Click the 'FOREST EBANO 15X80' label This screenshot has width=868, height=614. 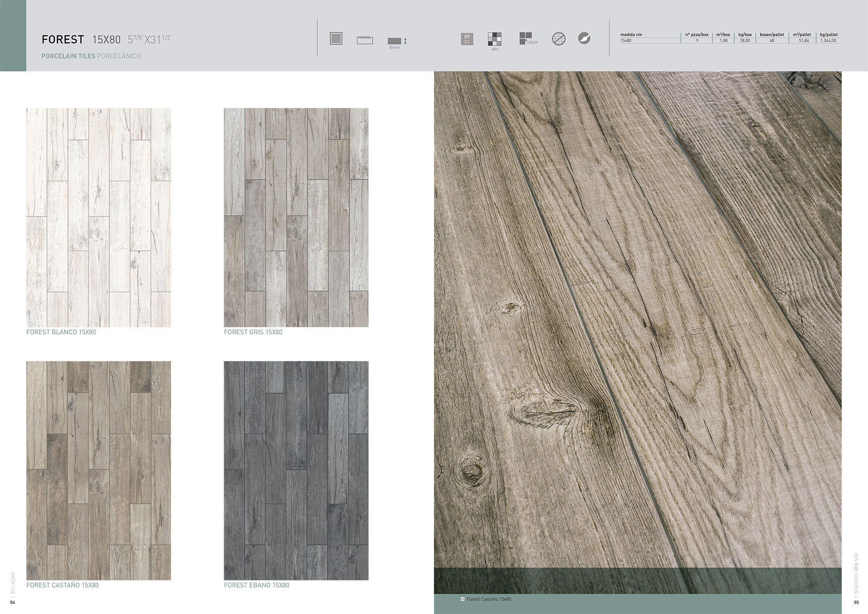click(257, 585)
